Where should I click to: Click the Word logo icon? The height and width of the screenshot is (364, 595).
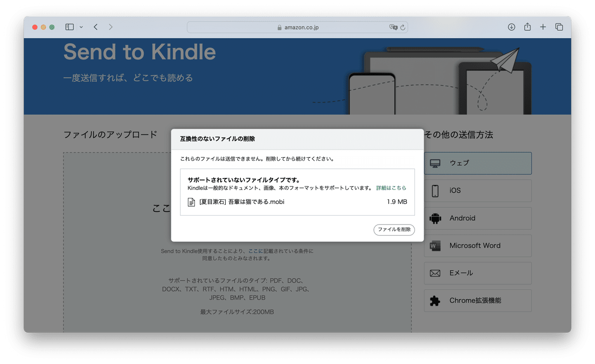click(x=435, y=245)
